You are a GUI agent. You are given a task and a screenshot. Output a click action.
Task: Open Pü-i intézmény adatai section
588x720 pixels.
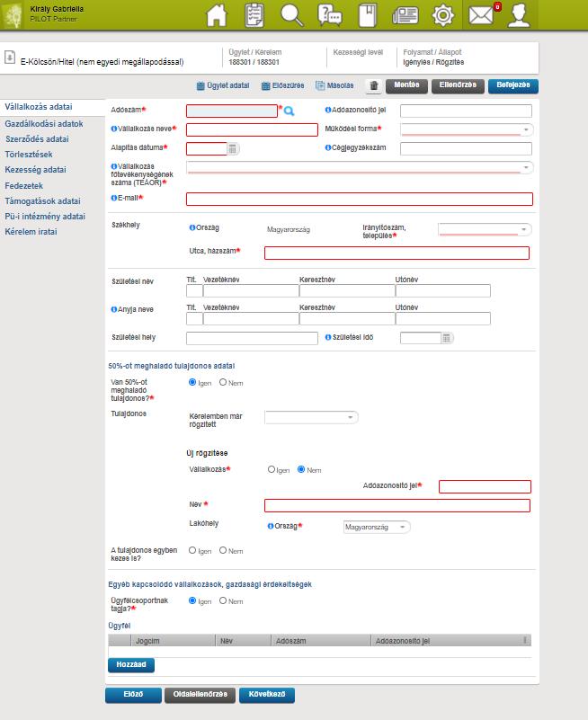[45, 216]
